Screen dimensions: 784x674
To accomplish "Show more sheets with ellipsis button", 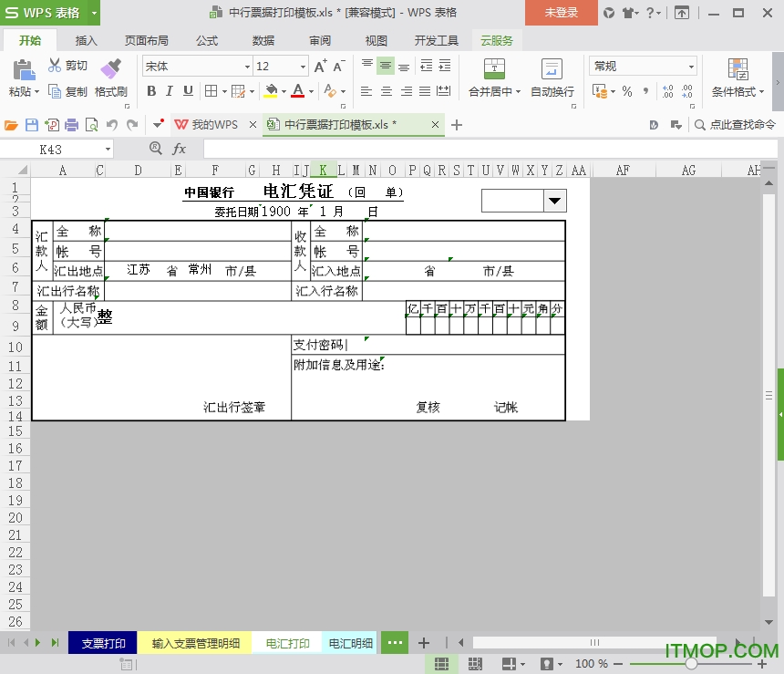I will point(395,642).
